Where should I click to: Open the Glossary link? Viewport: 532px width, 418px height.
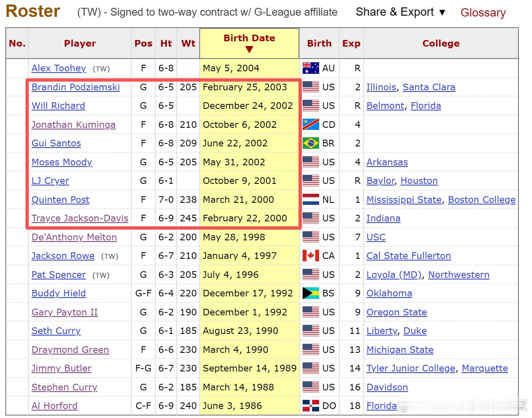coord(483,13)
